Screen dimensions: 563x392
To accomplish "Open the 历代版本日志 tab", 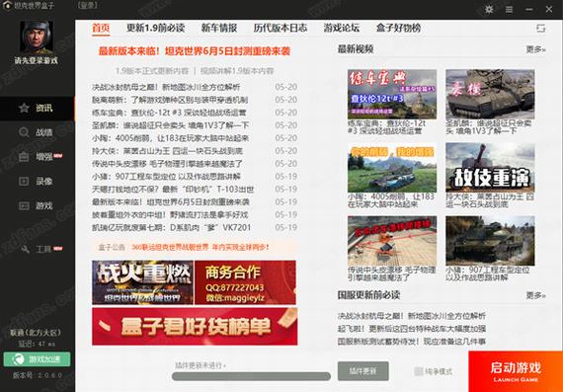I will (x=281, y=28).
